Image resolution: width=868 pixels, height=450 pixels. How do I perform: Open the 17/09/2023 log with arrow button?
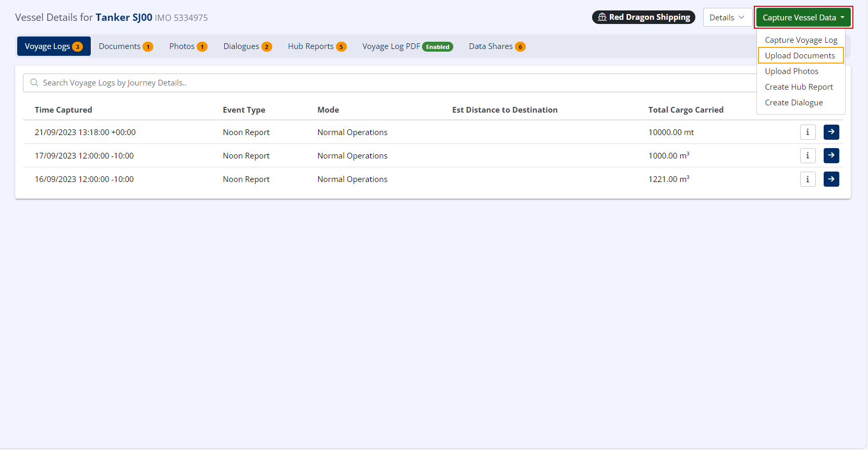[831, 156]
